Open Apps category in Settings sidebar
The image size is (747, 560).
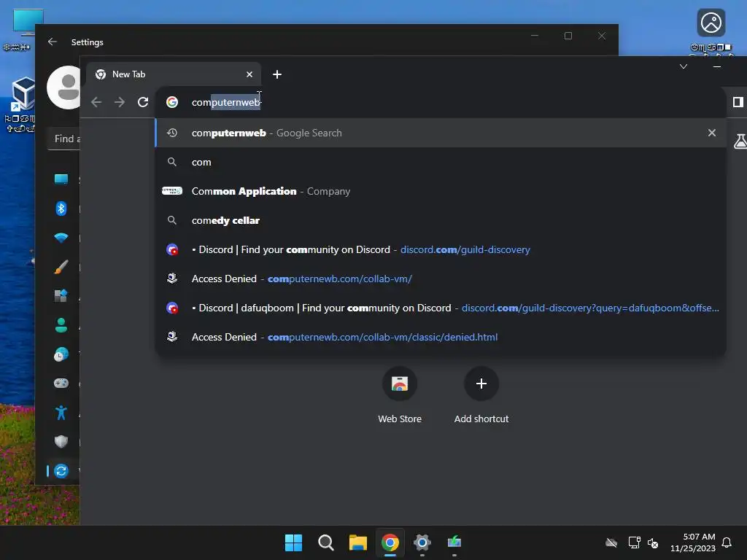[x=61, y=296]
